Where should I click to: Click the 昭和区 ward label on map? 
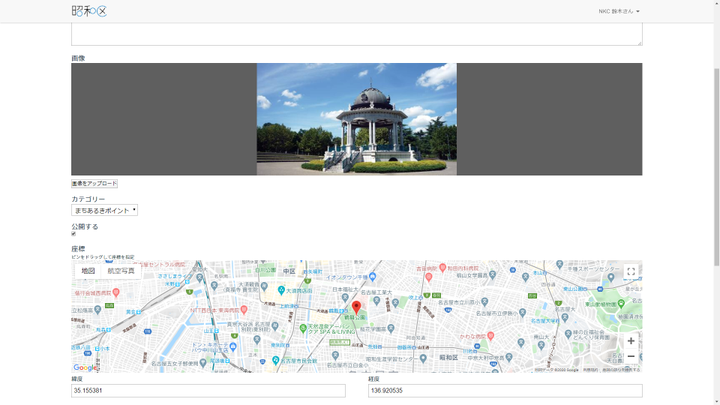[x=448, y=357]
